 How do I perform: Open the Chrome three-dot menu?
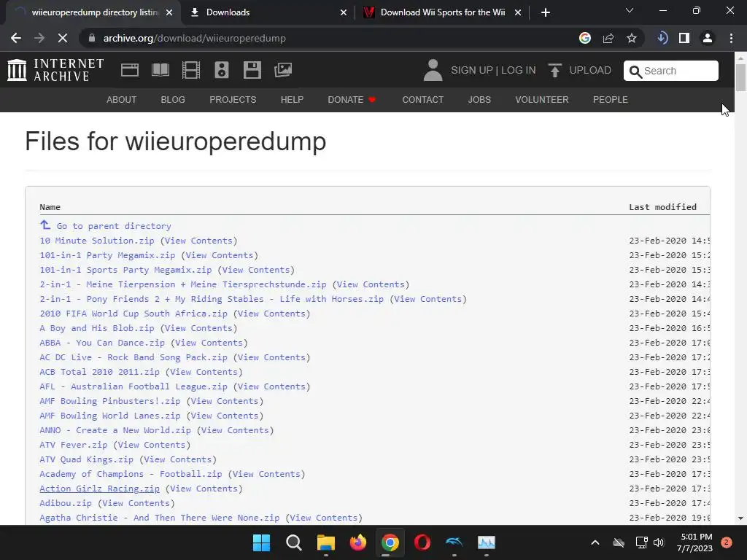tap(731, 38)
